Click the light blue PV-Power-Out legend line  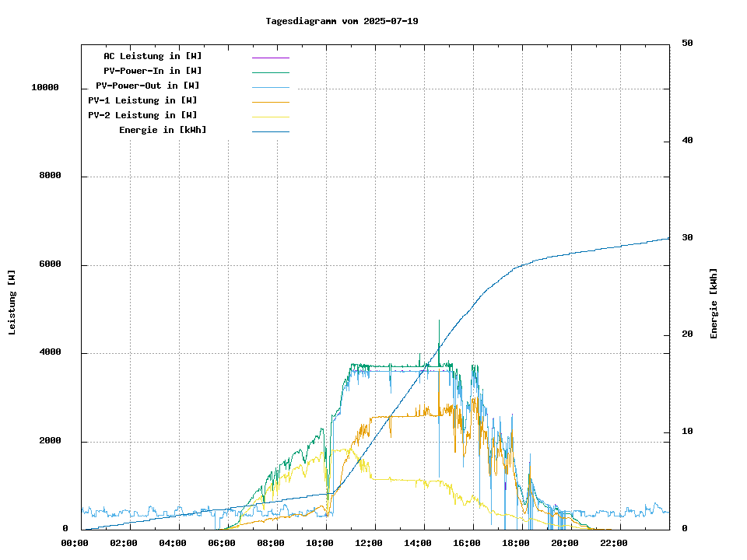click(x=270, y=86)
